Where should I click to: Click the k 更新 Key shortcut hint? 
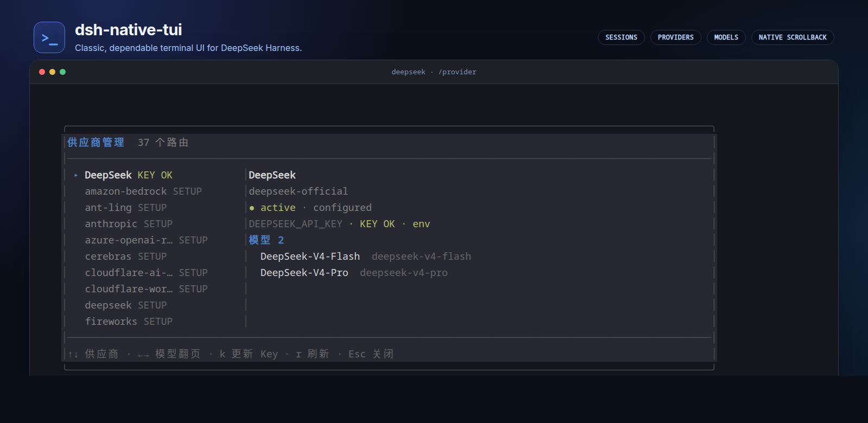point(249,354)
